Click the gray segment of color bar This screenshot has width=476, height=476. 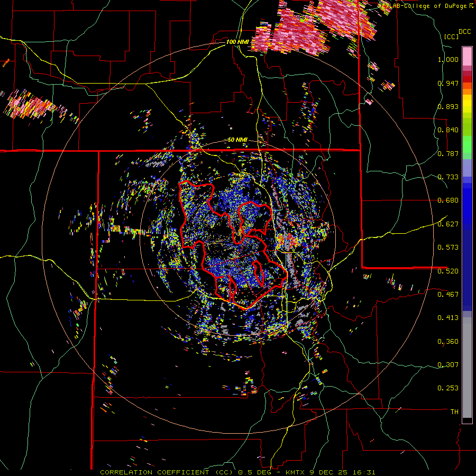coord(467,368)
